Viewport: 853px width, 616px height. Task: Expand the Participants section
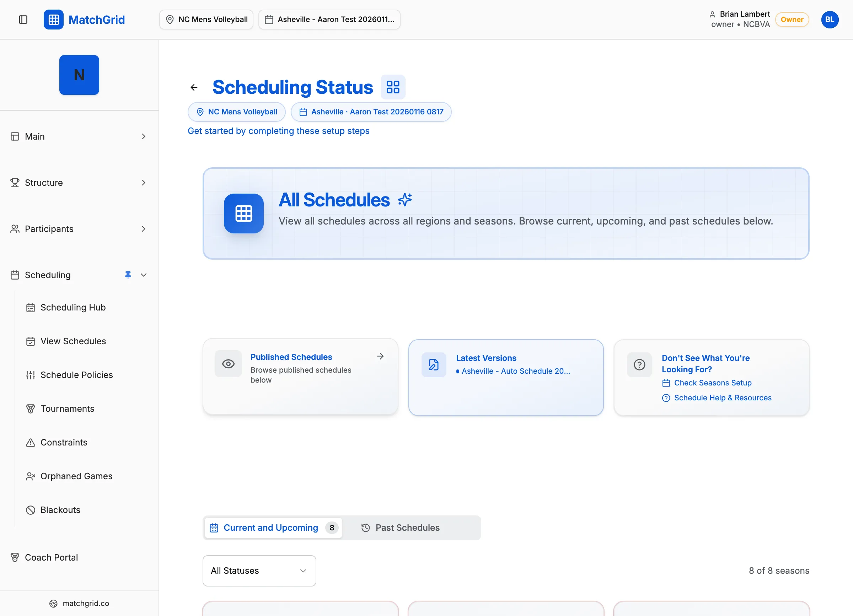tap(144, 229)
